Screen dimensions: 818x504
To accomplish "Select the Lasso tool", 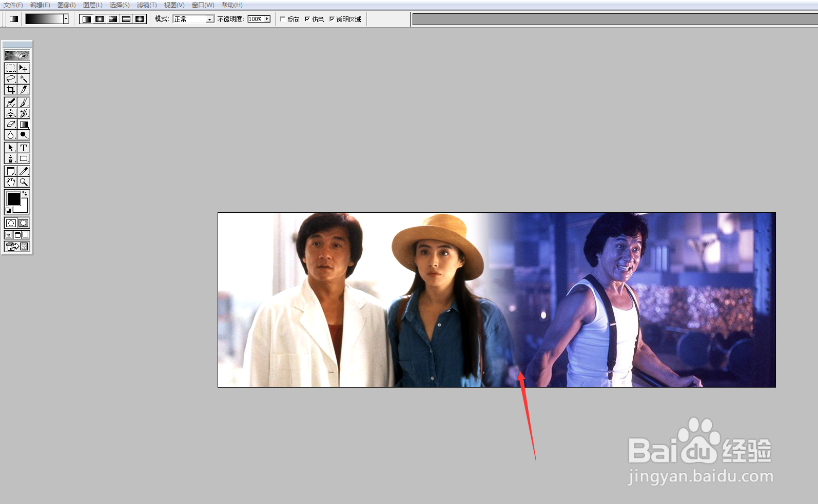I will (x=11, y=79).
